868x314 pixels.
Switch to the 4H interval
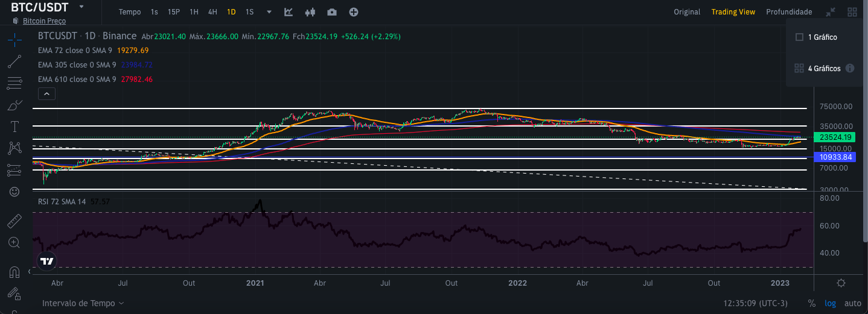click(212, 12)
